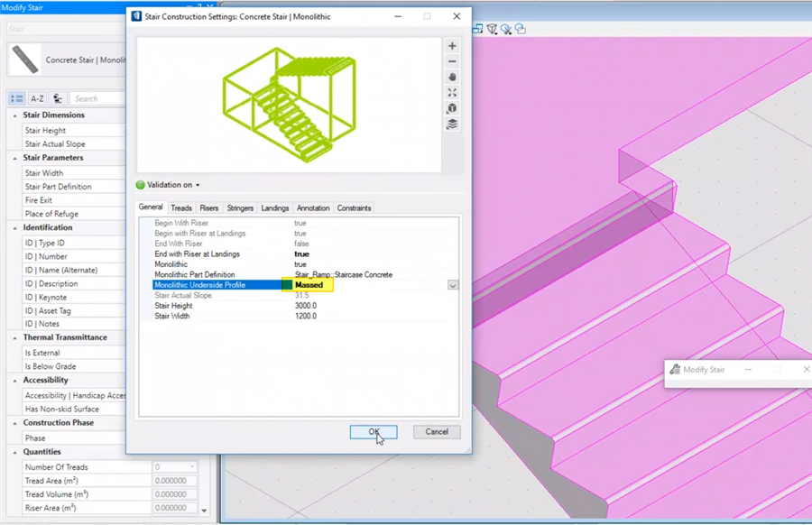Open the Landings tab

[x=275, y=208]
